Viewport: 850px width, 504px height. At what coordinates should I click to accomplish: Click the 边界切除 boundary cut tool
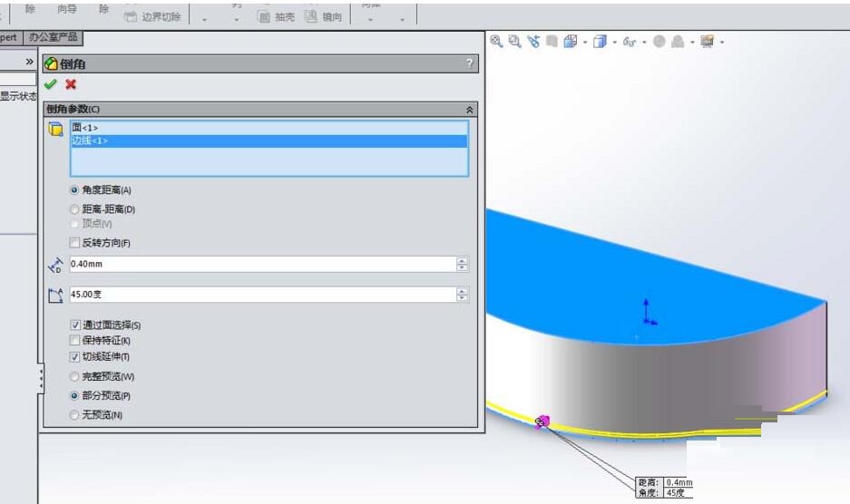(x=153, y=17)
